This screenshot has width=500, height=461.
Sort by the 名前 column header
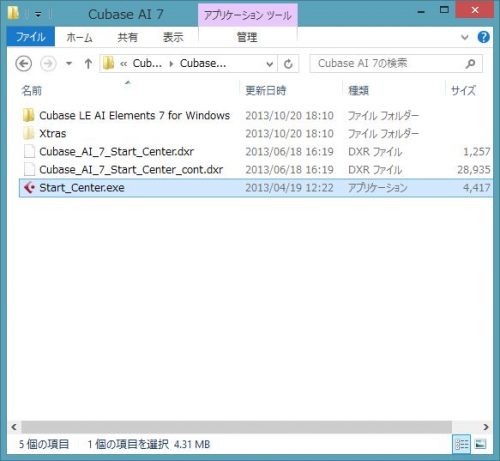coord(31,90)
